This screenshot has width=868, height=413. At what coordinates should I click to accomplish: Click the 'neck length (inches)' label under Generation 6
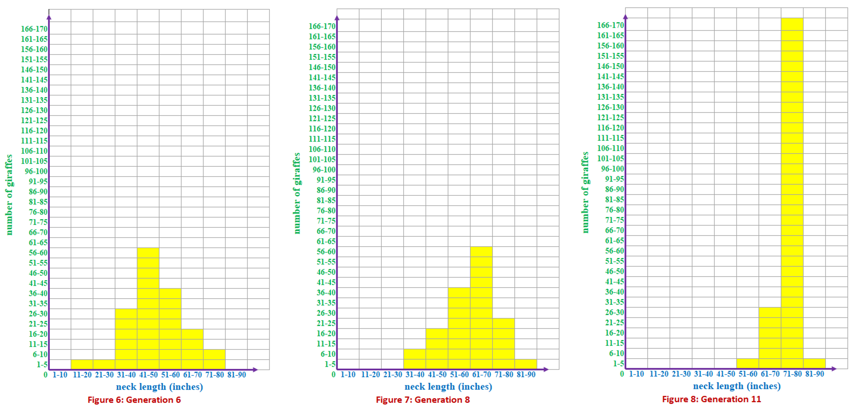click(x=159, y=387)
